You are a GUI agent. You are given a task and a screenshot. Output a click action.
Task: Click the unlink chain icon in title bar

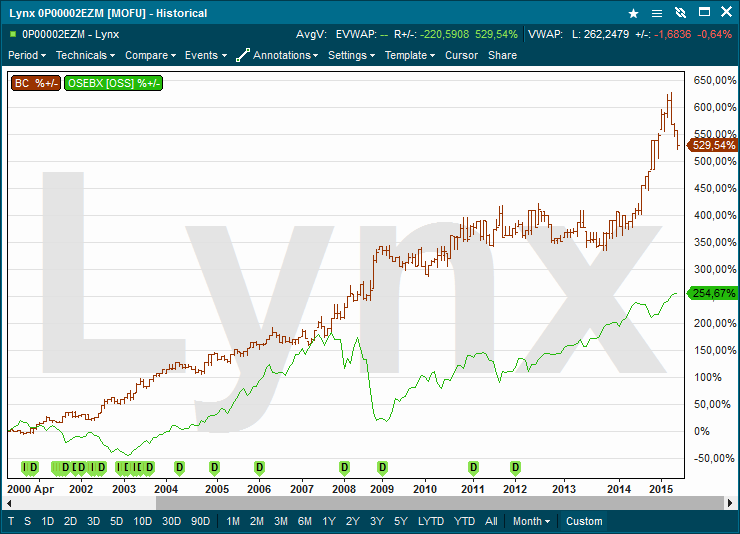[680, 13]
